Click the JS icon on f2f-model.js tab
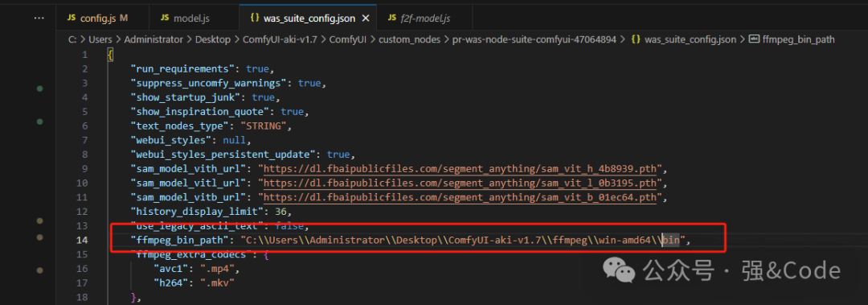868x305 pixels. [393, 19]
